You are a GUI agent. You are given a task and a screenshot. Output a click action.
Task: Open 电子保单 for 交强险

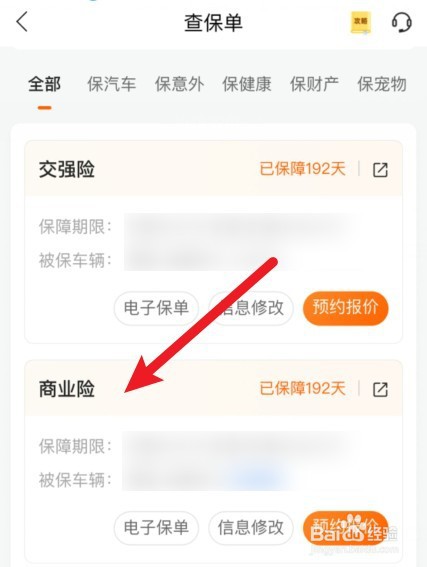156,308
